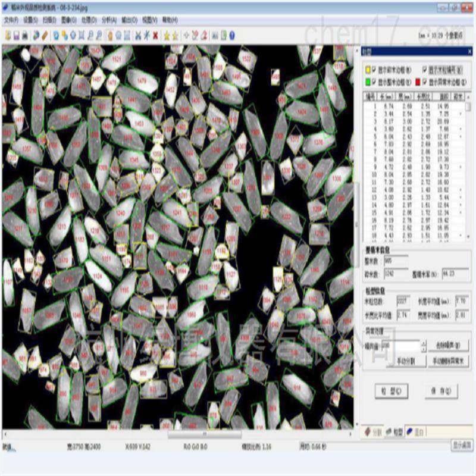Click the blue round info/help icon
476x476 pixels.
point(232,36)
